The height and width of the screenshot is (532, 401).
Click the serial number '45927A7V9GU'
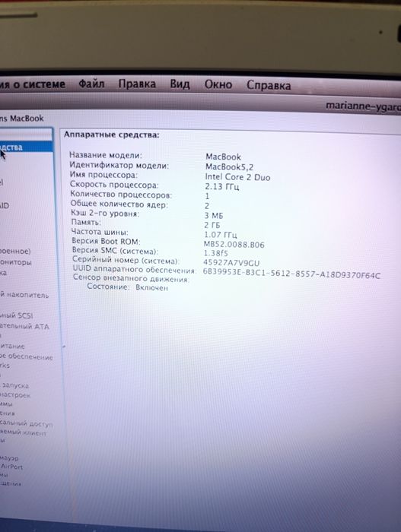pos(231,263)
